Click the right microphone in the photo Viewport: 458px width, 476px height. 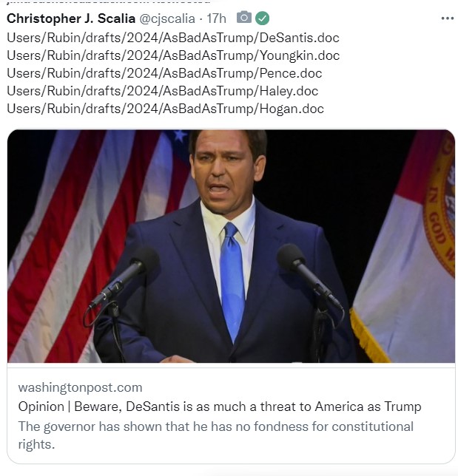[309, 275]
